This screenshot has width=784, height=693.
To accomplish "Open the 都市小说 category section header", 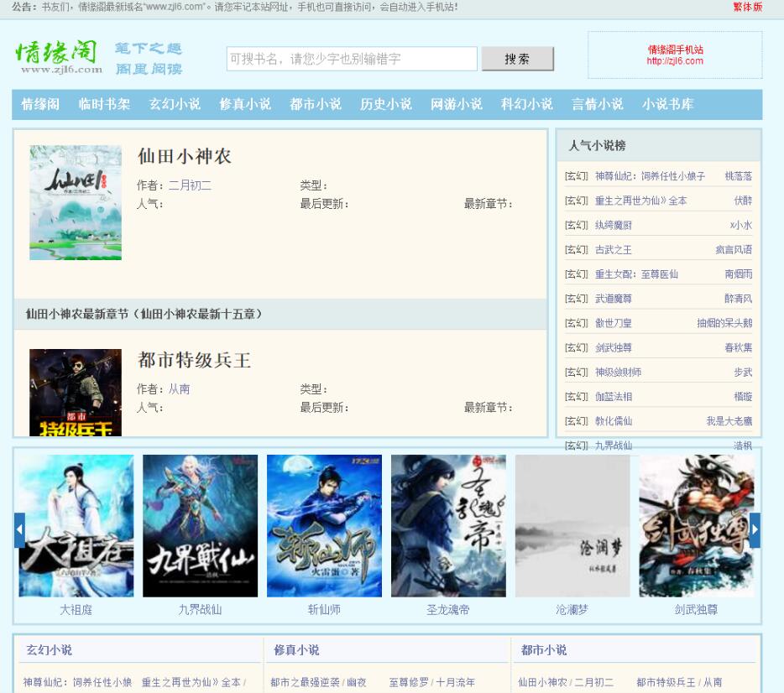I will [544, 650].
